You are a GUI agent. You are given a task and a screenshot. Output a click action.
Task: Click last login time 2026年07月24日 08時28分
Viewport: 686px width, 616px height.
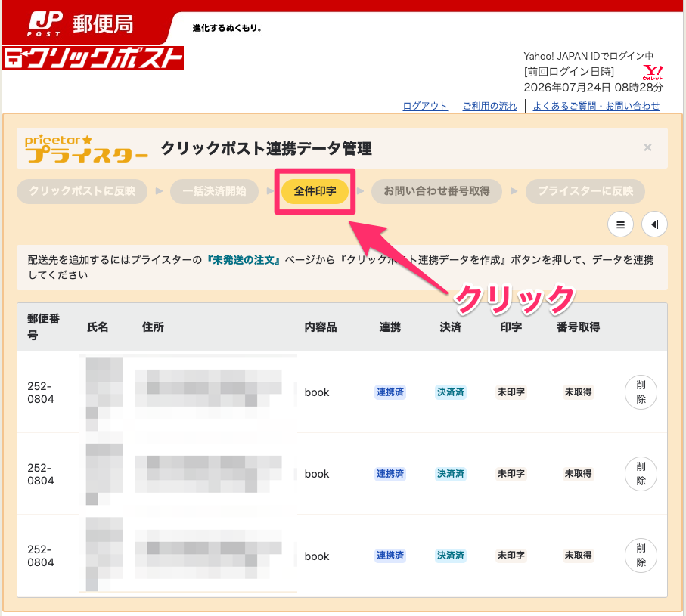[594, 88]
